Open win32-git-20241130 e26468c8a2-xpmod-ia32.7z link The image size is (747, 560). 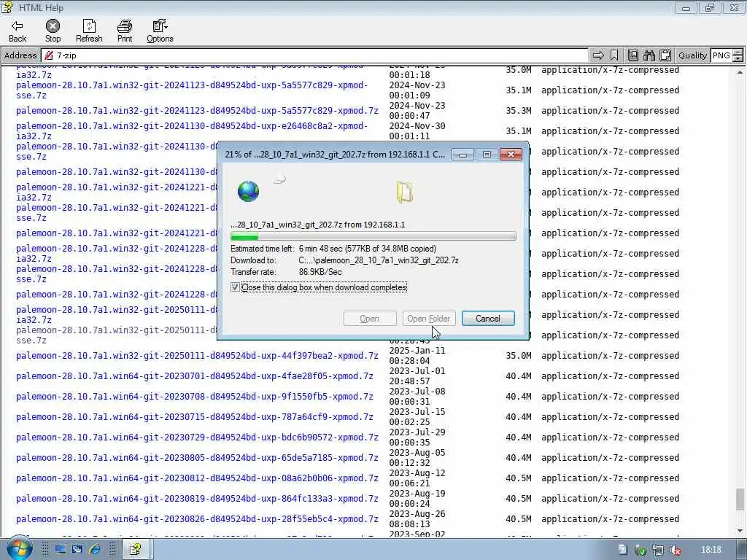point(192,131)
